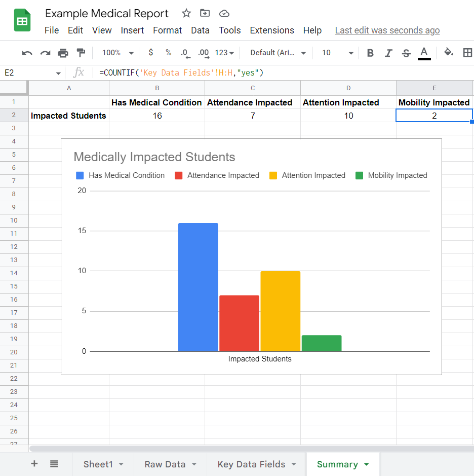Toggle strikethrough formatting
Screen dimensions: 474x476
tap(406, 53)
